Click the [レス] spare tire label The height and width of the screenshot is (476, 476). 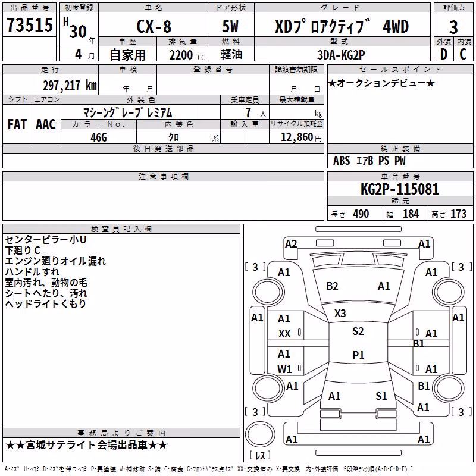[260, 455]
